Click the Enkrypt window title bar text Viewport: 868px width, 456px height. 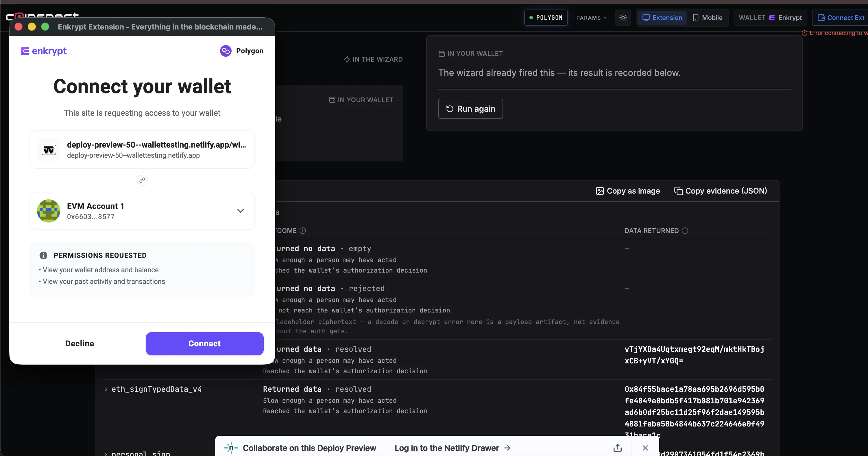pos(160,27)
